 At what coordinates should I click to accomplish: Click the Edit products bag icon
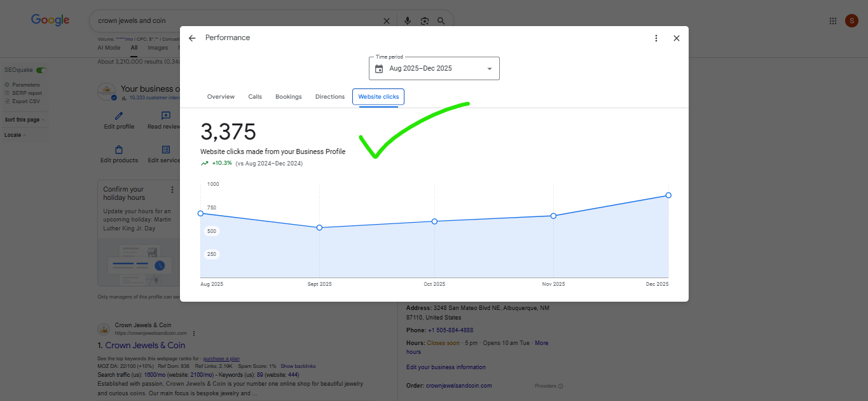click(119, 150)
